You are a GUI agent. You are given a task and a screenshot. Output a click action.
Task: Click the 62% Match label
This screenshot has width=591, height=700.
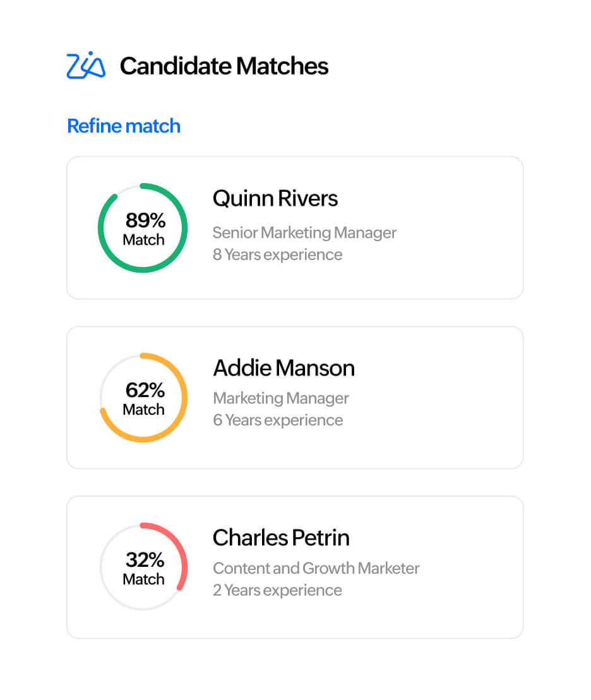pos(143,398)
